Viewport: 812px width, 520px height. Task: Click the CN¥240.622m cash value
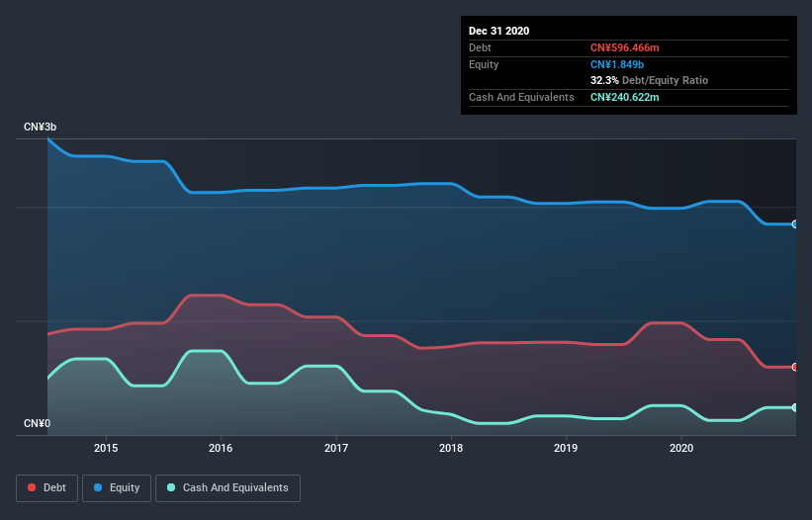click(x=624, y=97)
